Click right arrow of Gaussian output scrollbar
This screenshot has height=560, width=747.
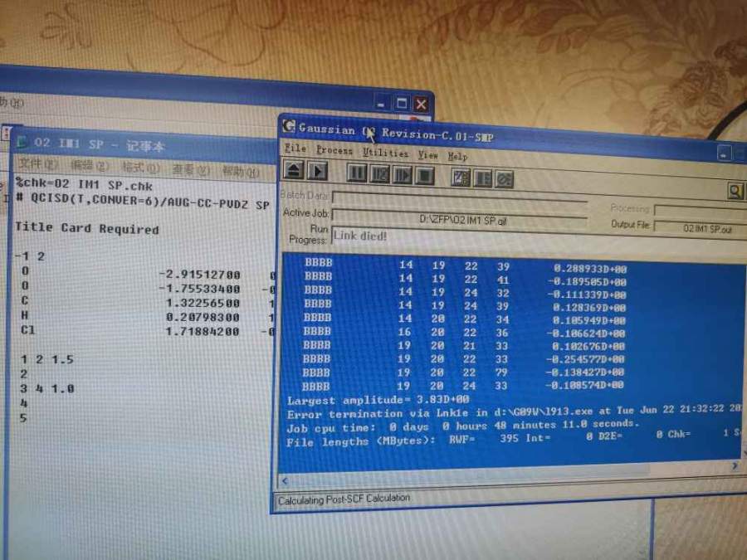[735, 466]
